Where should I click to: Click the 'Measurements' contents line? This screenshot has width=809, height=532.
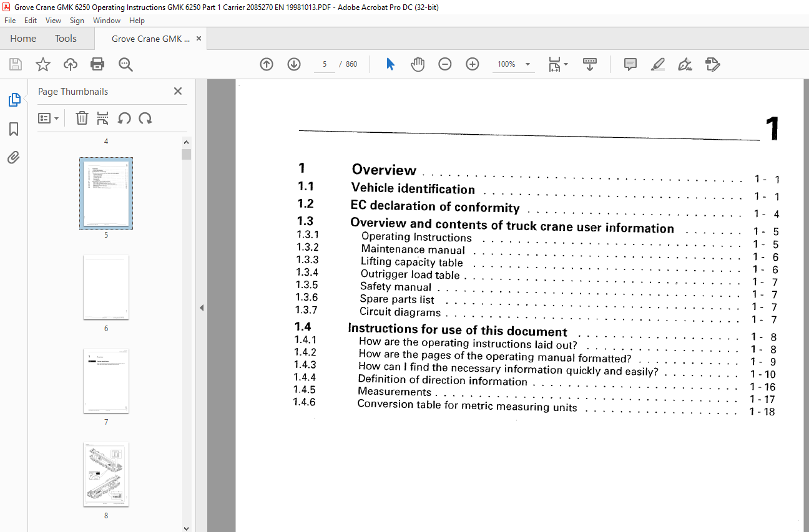(x=395, y=392)
